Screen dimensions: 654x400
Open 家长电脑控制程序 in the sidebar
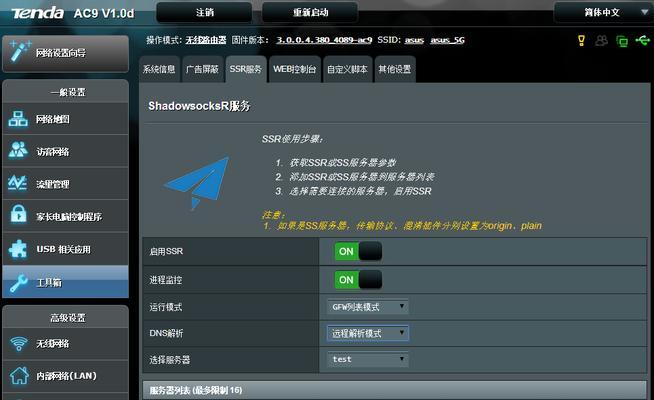65,216
